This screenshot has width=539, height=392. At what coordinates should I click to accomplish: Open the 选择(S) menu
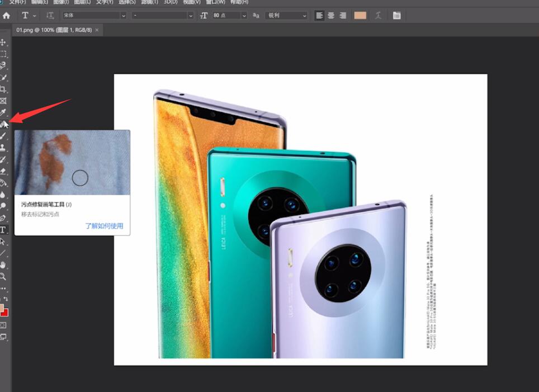coord(127,2)
